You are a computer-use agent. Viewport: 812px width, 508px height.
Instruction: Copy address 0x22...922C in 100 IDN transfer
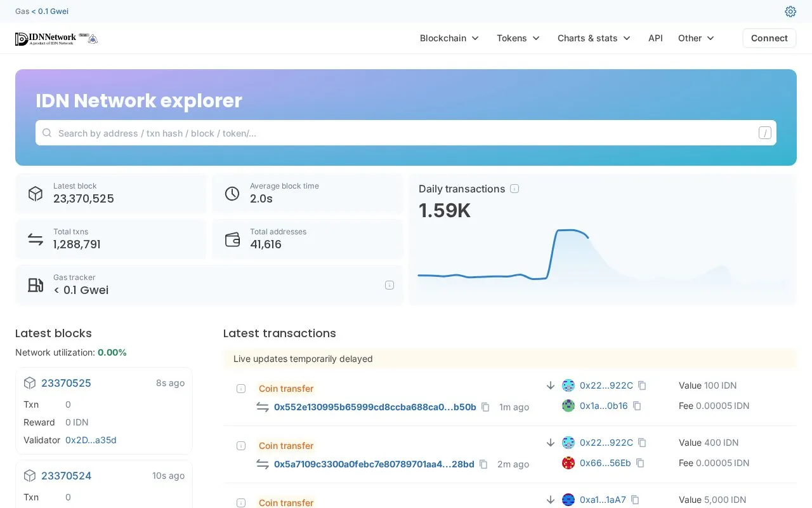642,385
